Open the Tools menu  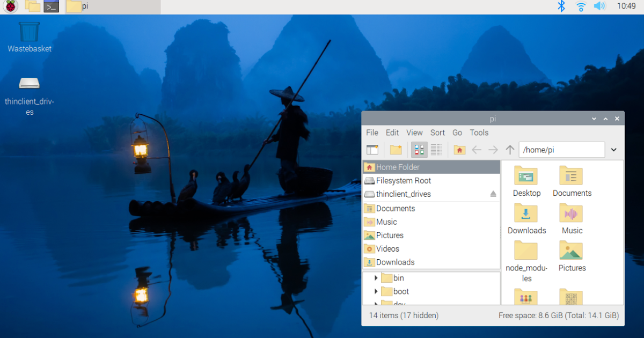[479, 133]
